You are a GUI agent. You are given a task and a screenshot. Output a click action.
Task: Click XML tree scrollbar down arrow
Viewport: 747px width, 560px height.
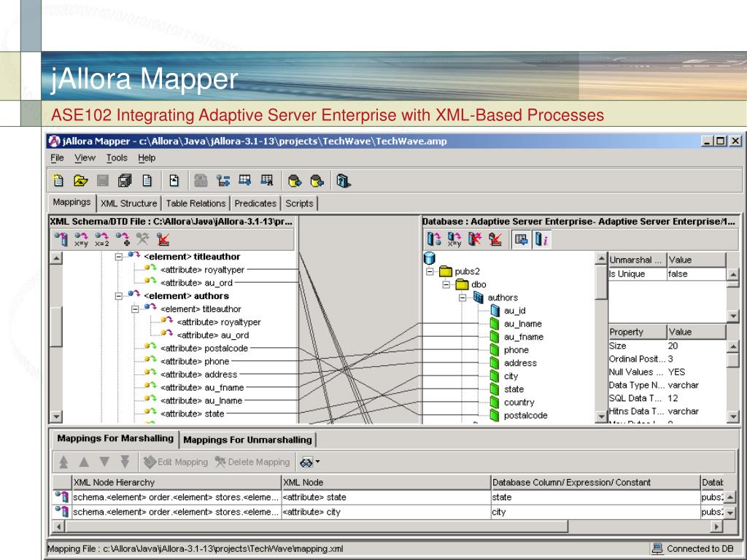(56, 416)
